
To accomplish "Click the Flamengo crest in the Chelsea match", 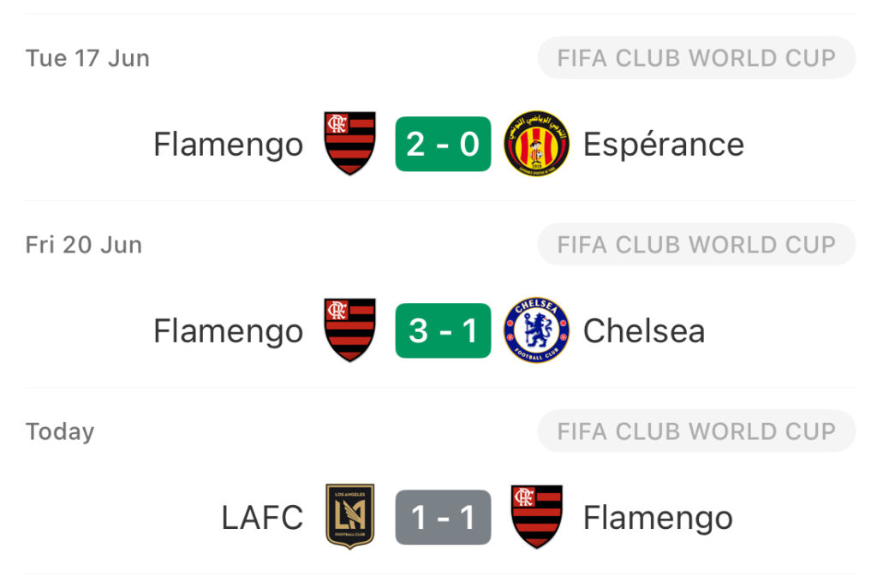I will point(349,330).
